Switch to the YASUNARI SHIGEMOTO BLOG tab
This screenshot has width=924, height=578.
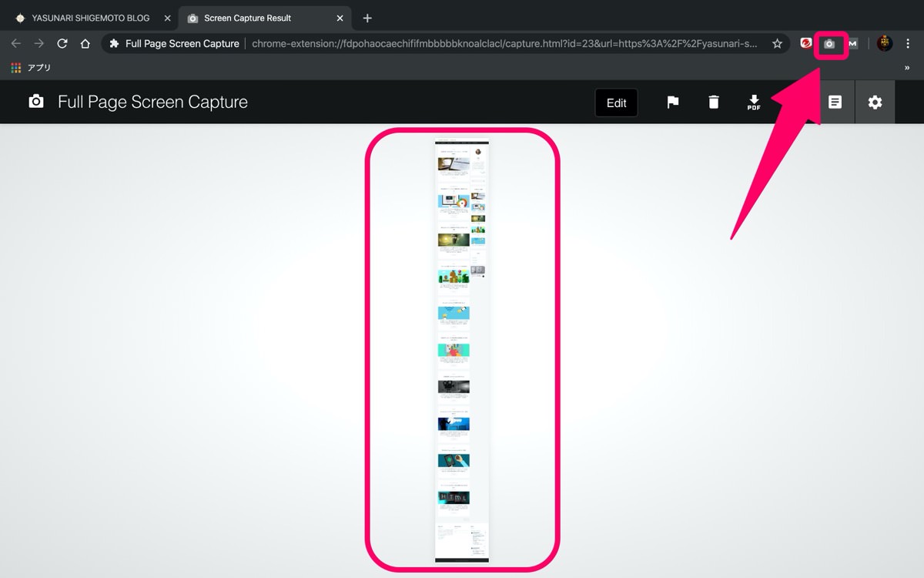92,18
